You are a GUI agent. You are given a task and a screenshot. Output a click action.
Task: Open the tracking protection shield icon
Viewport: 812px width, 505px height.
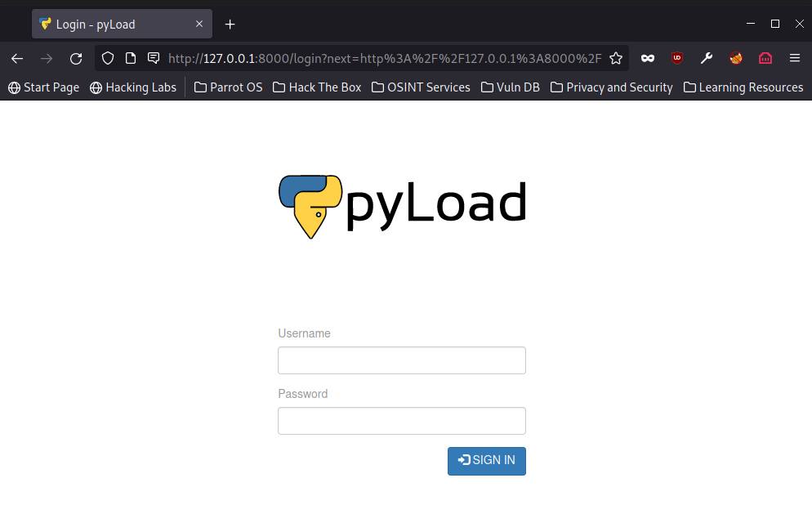coord(108,58)
